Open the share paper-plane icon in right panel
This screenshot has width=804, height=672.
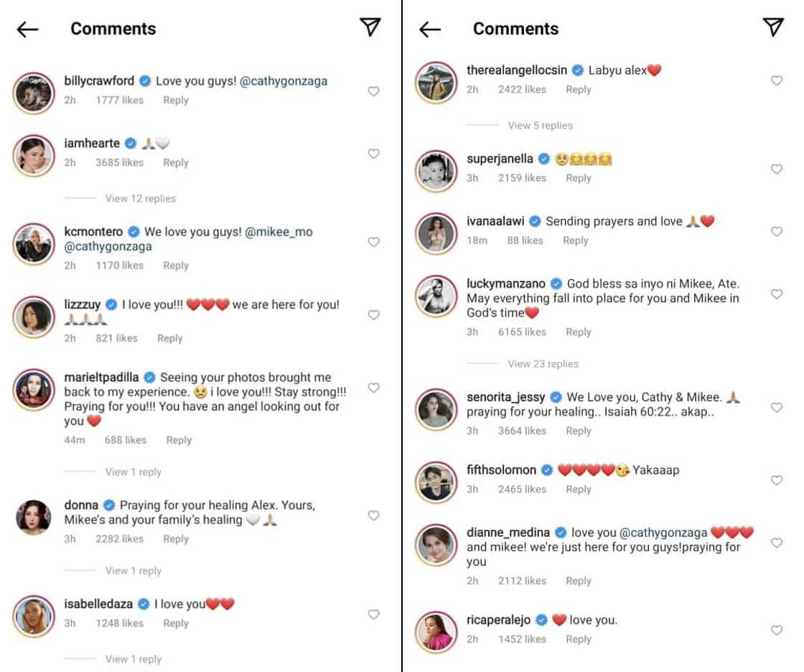(x=772, y=27)
